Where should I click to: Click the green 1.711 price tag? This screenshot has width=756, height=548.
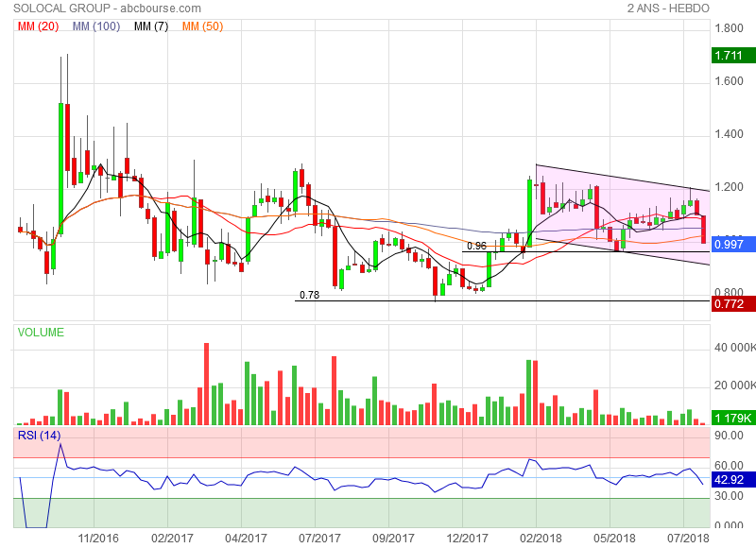coord(733,56)
